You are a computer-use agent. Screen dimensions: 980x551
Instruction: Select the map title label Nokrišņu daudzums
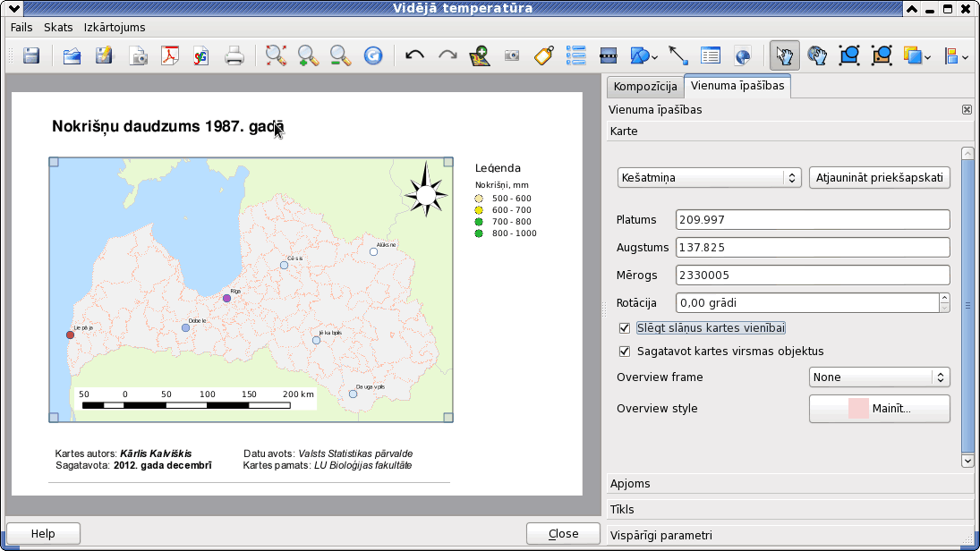[x=167, y=126]
